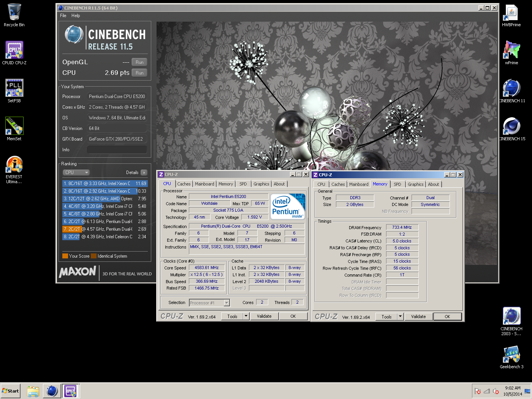Select ranking row 6 Pentium Dual 6.13 GHz
The width and height of the screenshot is (532, 399).
pos(105,222)
